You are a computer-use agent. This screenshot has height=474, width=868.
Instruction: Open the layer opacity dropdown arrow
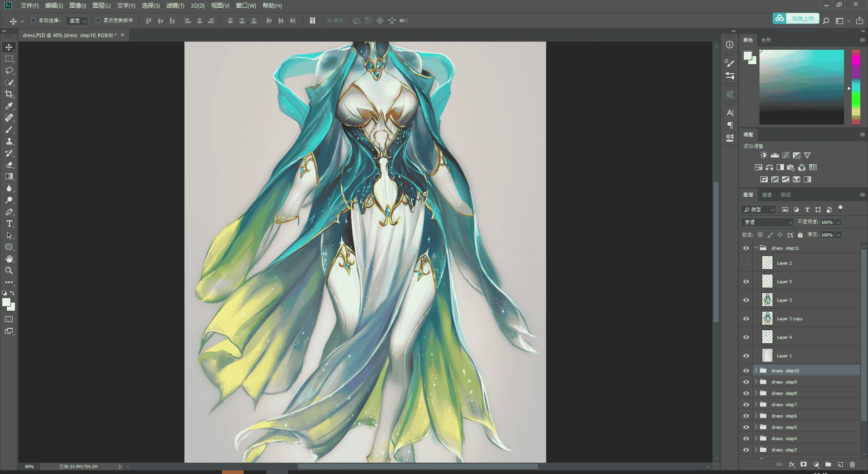coord(839,222)
